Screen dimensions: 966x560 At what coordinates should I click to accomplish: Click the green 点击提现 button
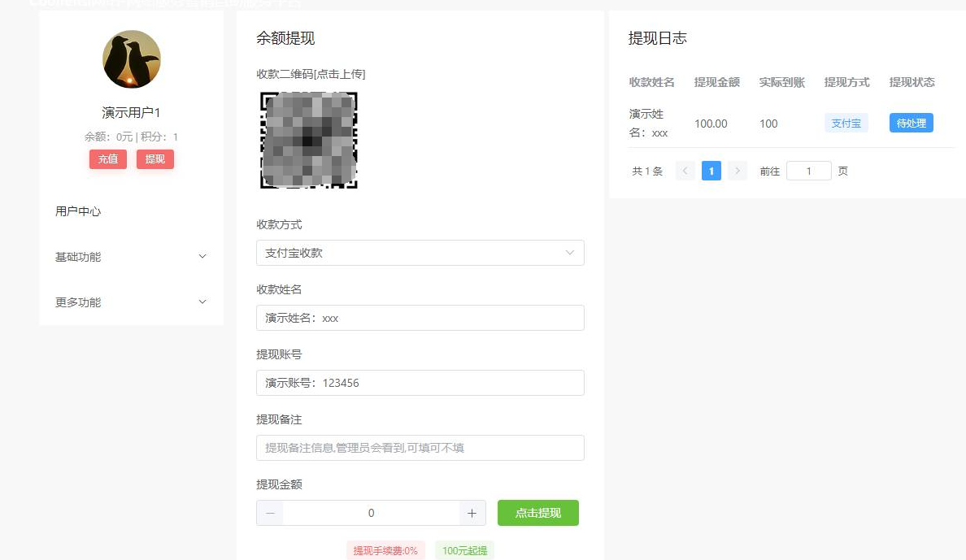pyautogui.click(x=537, y=513)
